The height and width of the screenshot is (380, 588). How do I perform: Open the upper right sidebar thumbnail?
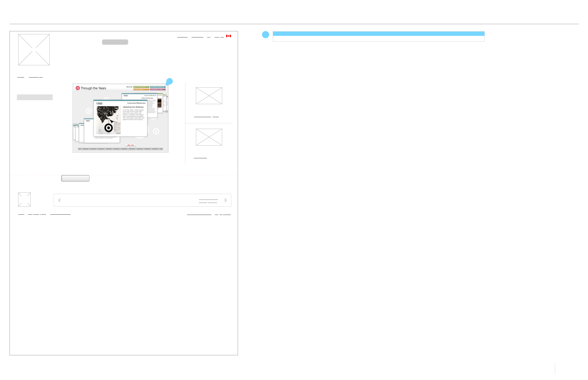point(209,96)
